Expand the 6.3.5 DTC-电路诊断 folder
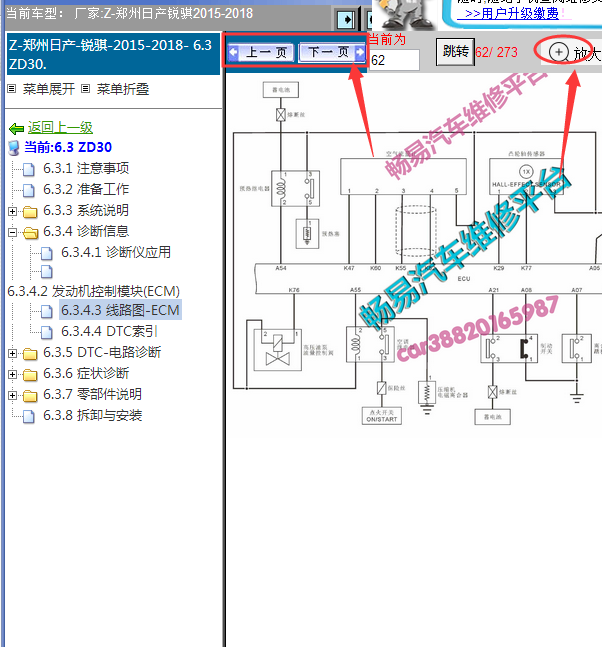602x647 pixels. pos(12,354)
